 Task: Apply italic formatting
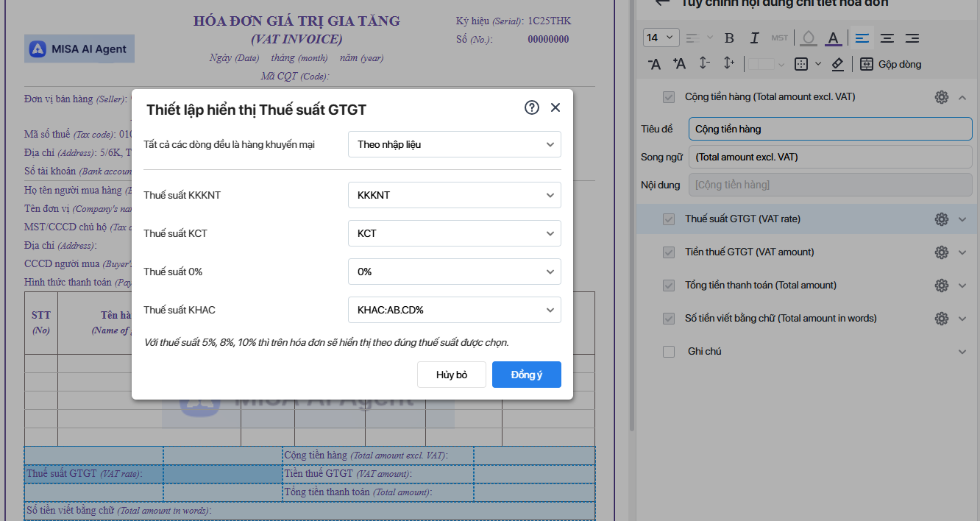(x=754, y=38)
